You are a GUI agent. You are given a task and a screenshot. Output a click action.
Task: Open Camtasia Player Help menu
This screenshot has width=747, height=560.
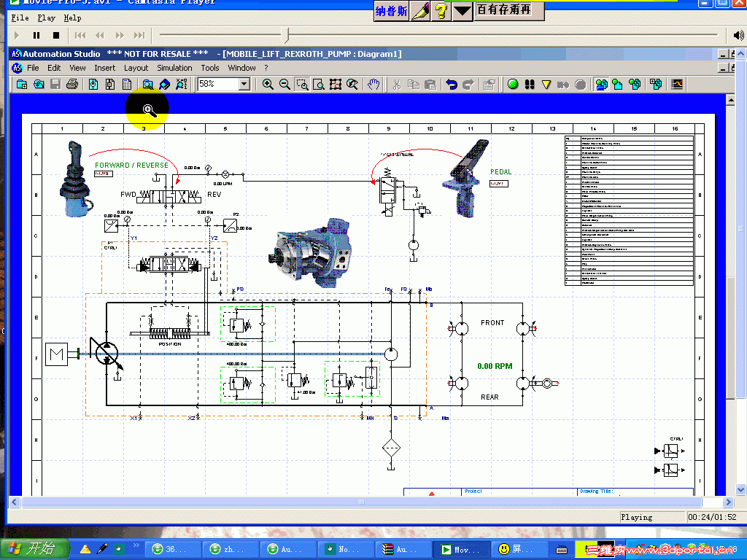(72, 17)
